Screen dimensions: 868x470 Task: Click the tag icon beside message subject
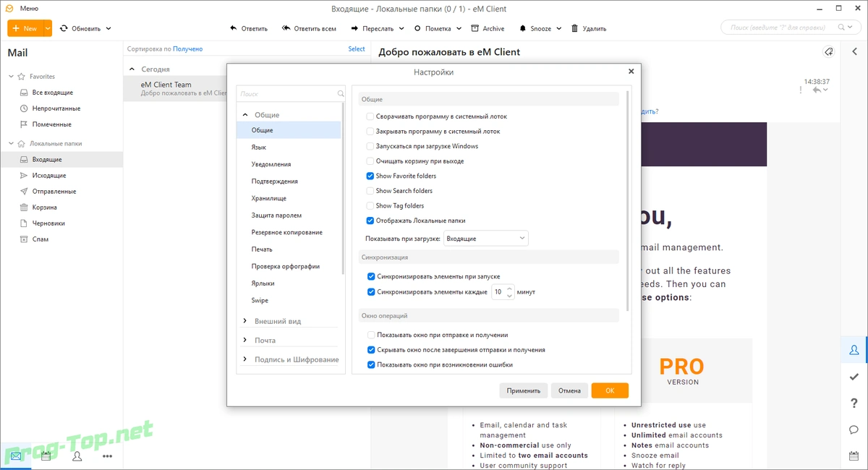point(829,51)
